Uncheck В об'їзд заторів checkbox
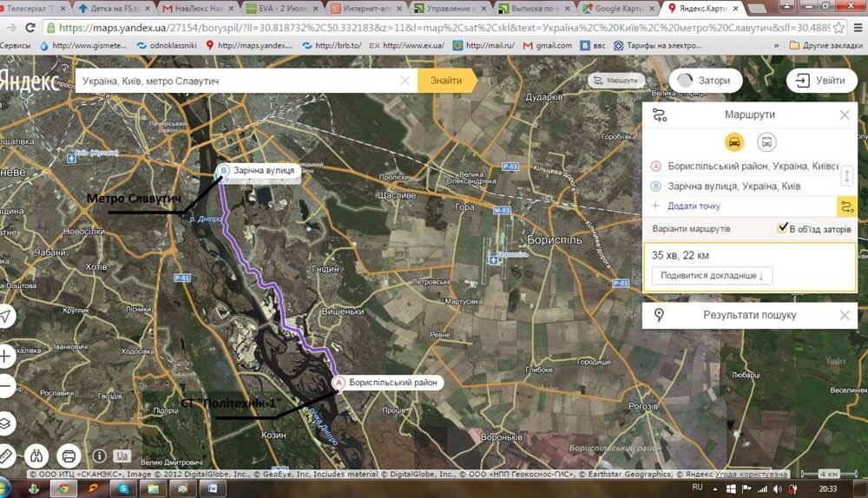The height and width of the screenshot is (498, 868). point(782,227)
